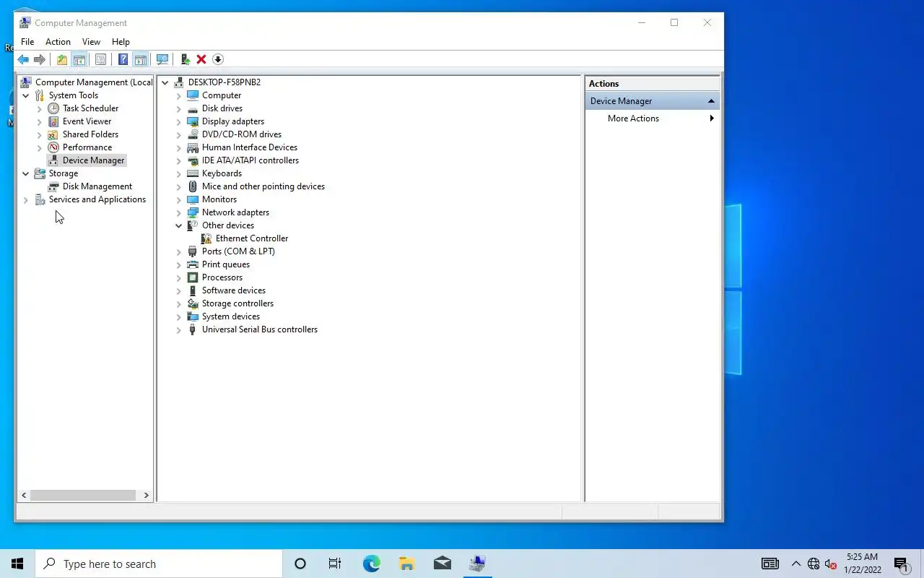This screenshot has width=924, height=578.
Task: Click the red X Uninstall device icon
Action: tap(201, 59)
